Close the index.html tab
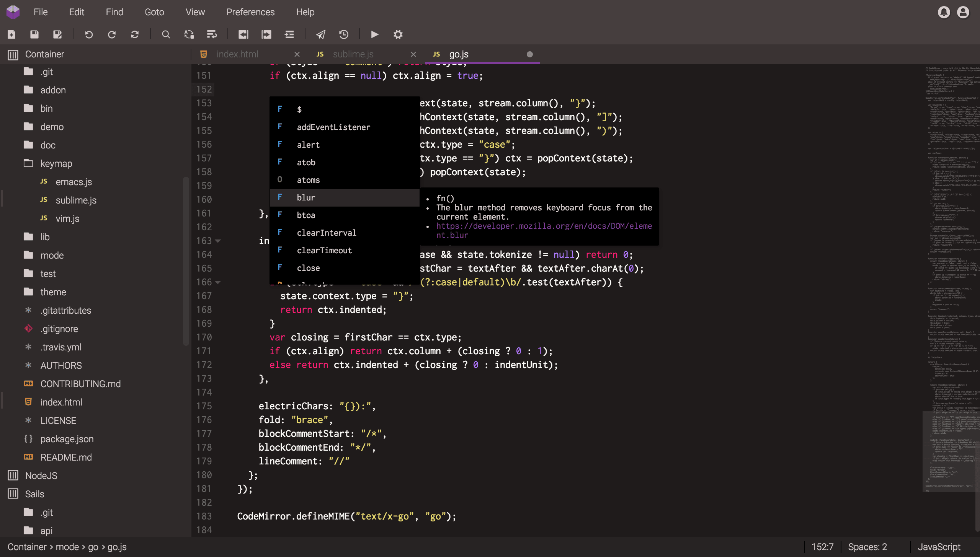 297,54
